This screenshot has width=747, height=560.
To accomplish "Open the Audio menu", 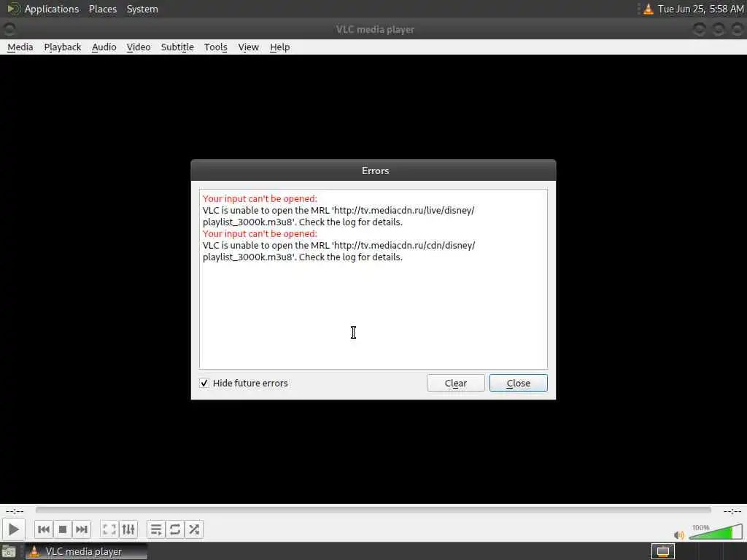I will [104, 47].
